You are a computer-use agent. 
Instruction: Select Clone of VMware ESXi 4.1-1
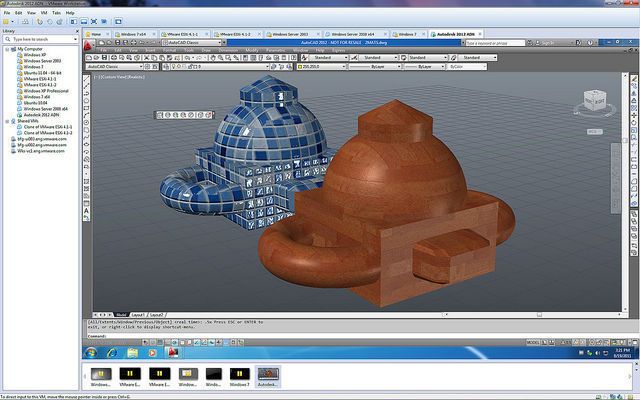(x=48, y=127)
